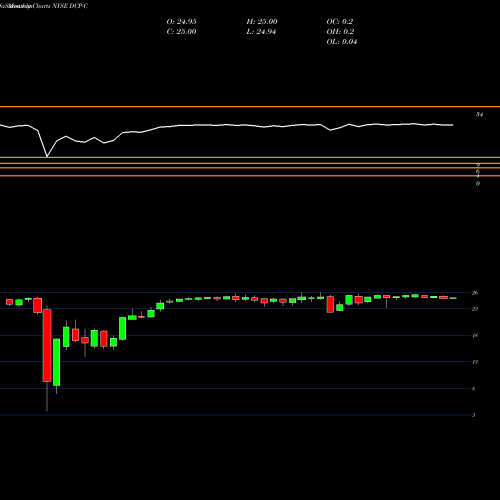Click the 'L: 24.94' low value
Viewport: 500px width, 500px height.
pos(261,32)
